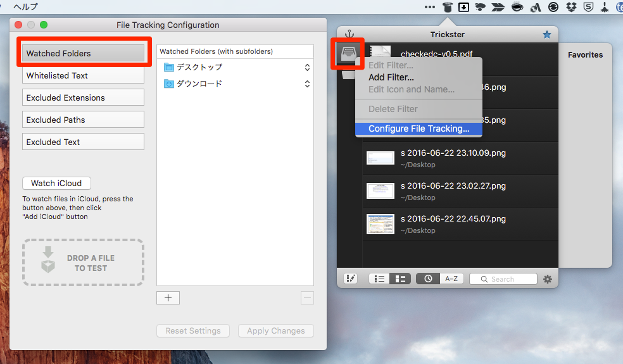Switch to thumbnail list view in Trickster
Image resolution: width=623 pixels, height=364 pixels.
tap(400, 279)
